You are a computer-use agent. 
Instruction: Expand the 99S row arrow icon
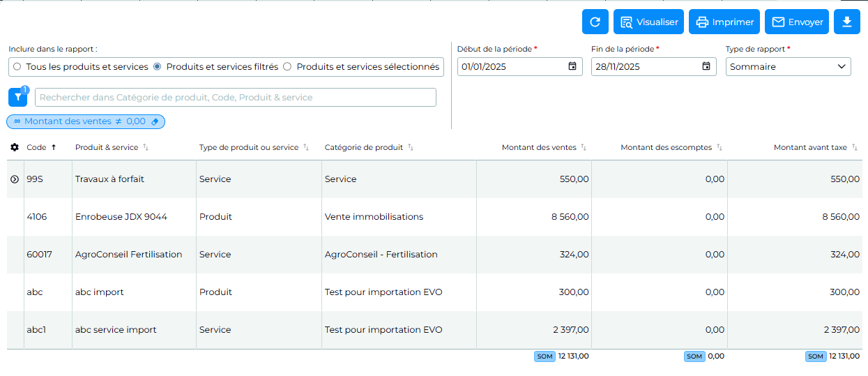tap(15, 179)
